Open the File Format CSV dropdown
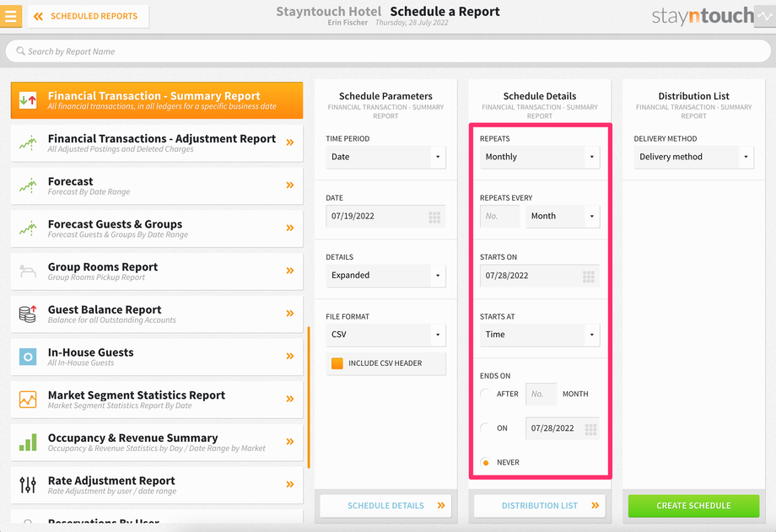 point(385,335)
